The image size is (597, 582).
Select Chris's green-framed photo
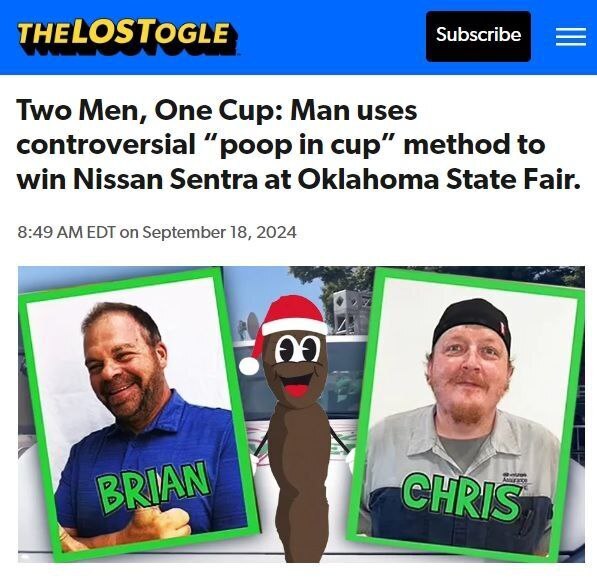(x=465, y=415)
